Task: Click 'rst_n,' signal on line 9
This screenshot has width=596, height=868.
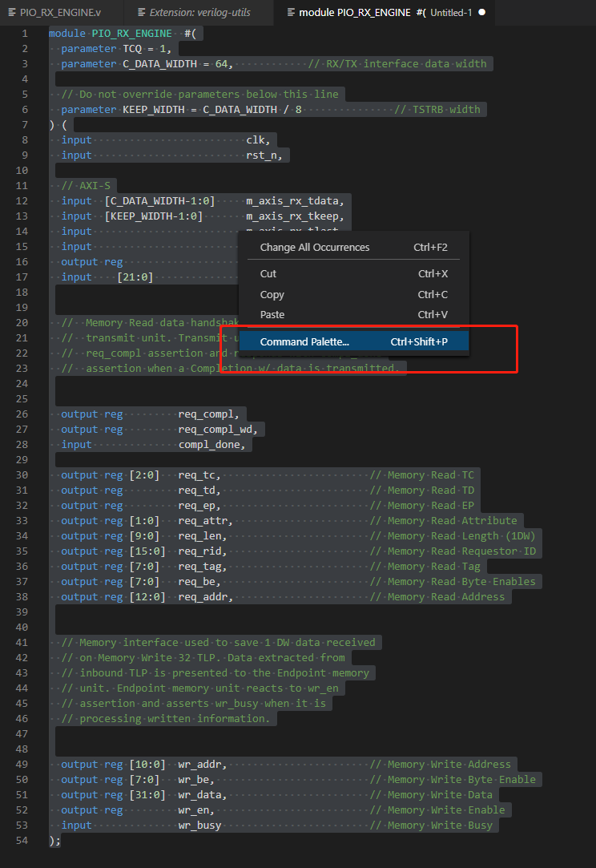Action: click(x=264, y=155)
